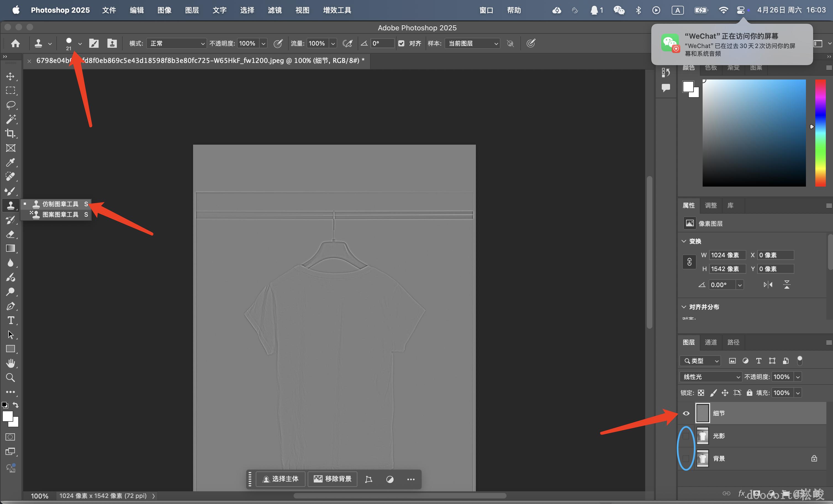Viewport: 833px width, 504px height.
Task: Click the rainbow hue slider strip
Action: click(x=820, y=133)
